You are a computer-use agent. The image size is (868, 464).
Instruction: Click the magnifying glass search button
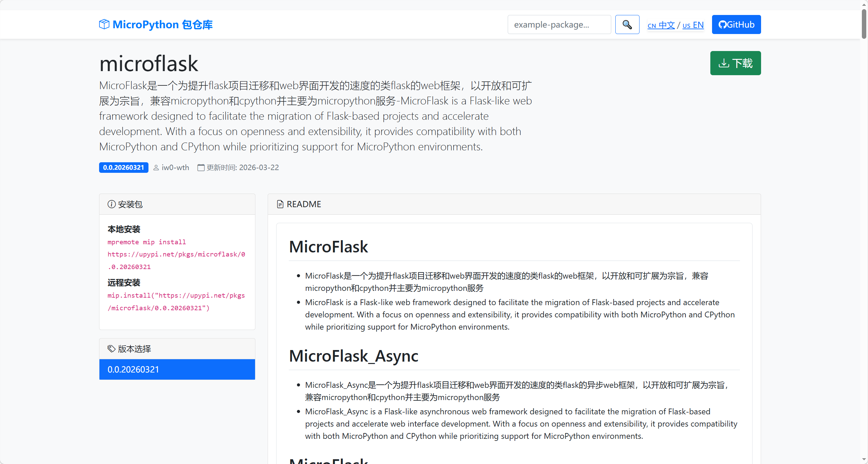tap(627, 24)
